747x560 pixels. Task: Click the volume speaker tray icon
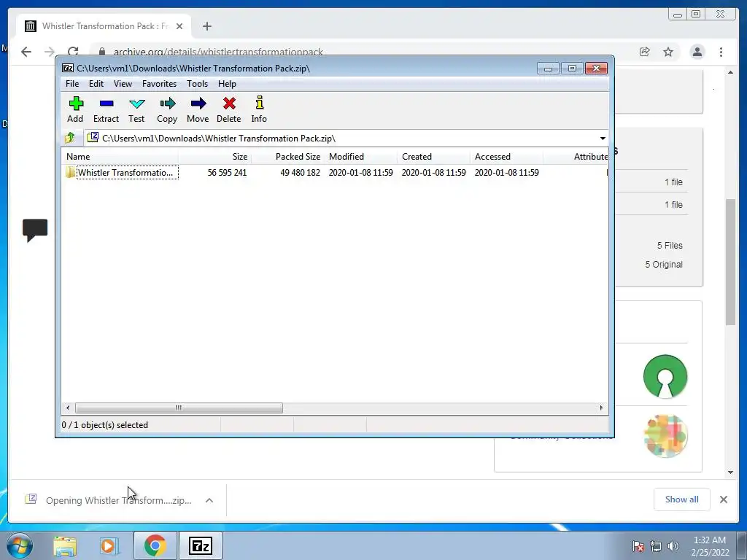click(673, 546)
